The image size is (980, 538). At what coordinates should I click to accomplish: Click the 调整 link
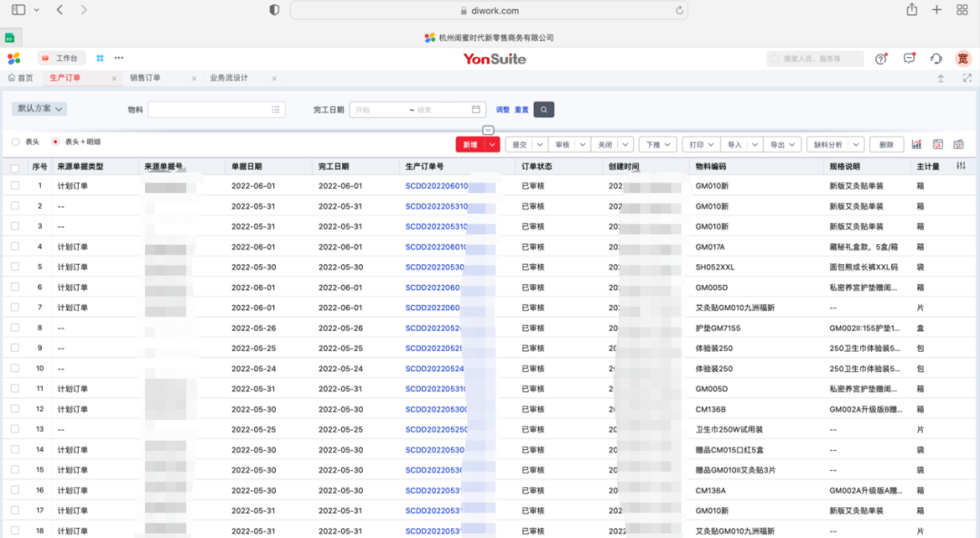click(503, 110)
